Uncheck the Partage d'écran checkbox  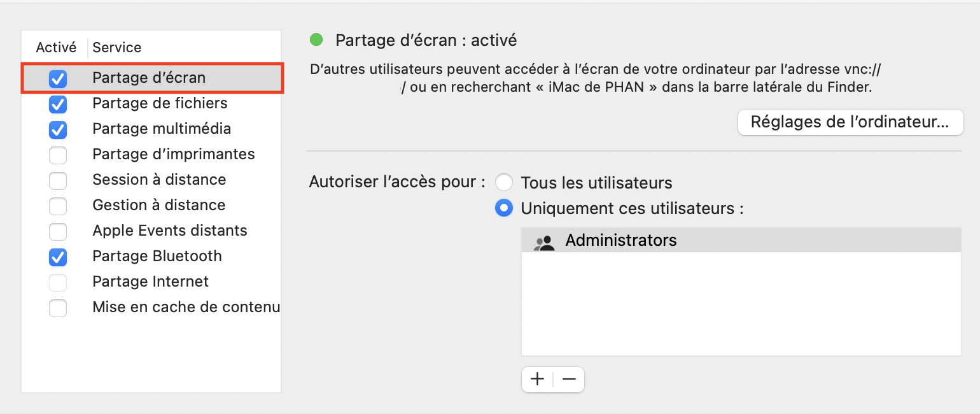pos(58,78)
